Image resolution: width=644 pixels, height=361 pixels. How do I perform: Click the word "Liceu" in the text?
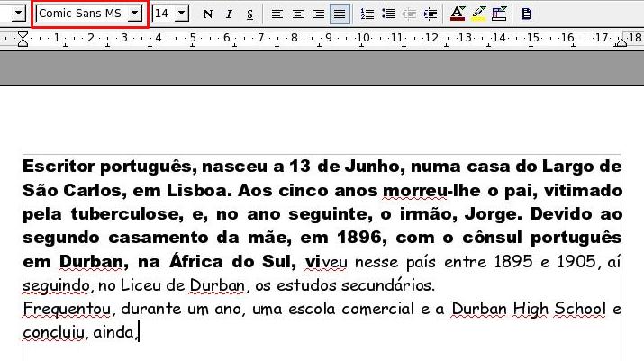(x=141, y=285)
